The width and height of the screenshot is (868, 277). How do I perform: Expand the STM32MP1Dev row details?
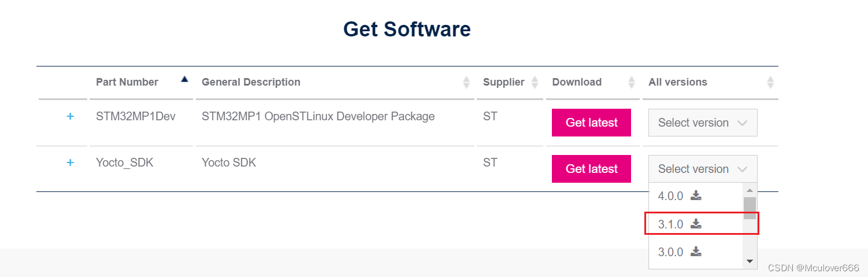(70, 117)
